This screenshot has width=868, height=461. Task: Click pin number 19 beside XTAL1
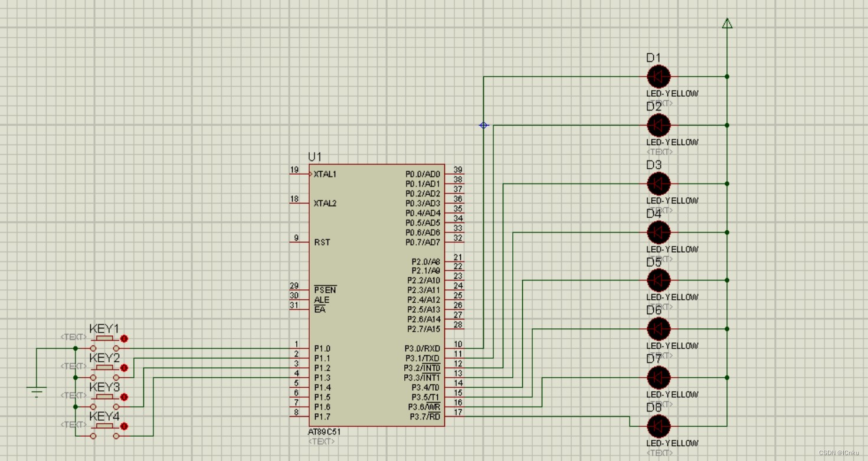click(294, 170)
